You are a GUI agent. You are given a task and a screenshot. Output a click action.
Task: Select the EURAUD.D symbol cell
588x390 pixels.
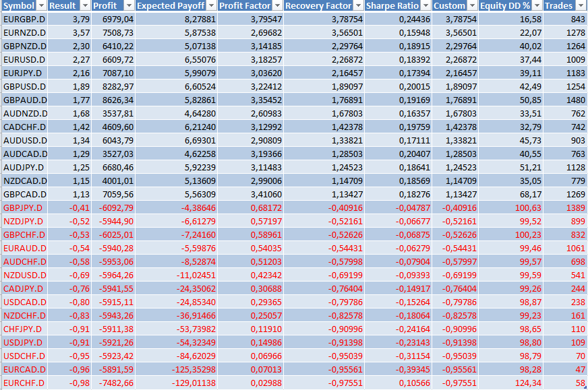tap(24, 249)
